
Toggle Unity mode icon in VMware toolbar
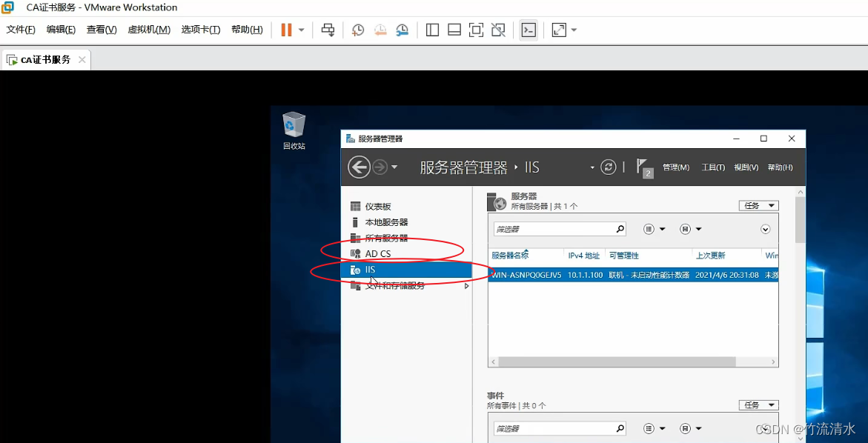[x=498, y=30]
